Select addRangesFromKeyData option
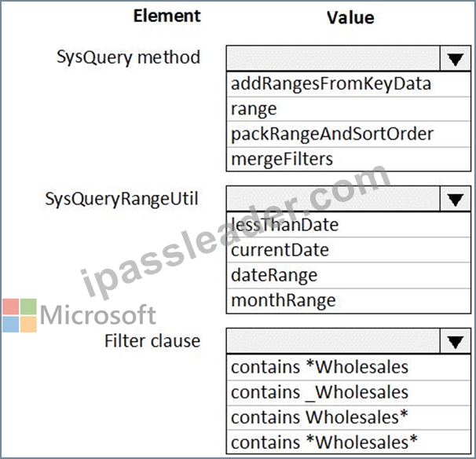Viewport: 476px width, 459px height. (349, 84)
